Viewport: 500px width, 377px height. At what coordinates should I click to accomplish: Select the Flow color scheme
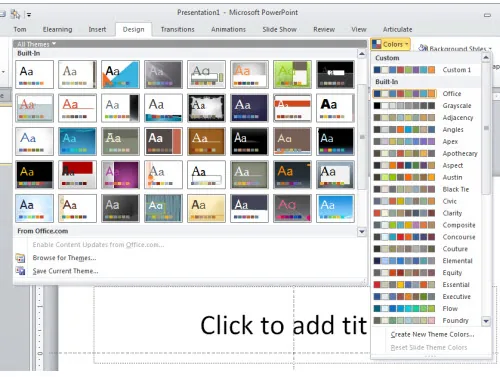click(x=427, y=309)
